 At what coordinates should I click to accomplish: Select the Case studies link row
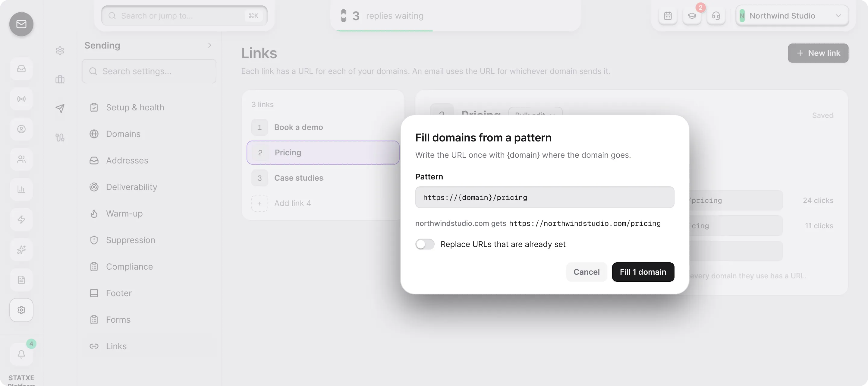[323, 178]
